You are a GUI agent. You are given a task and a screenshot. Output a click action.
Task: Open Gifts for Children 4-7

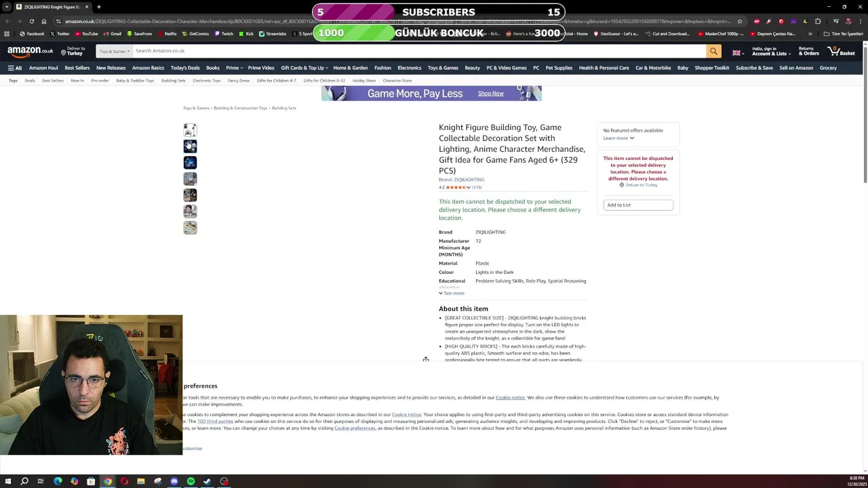coord(276,81)
